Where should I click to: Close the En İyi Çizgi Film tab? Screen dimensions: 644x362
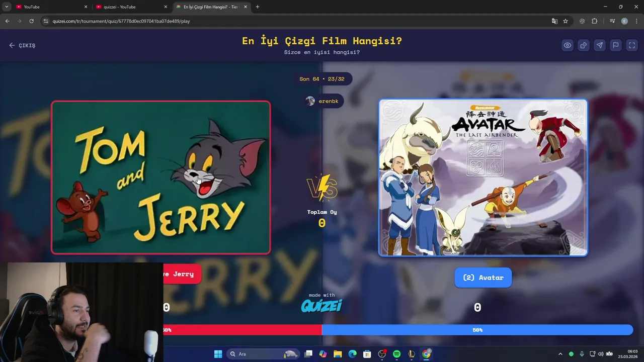246,7
